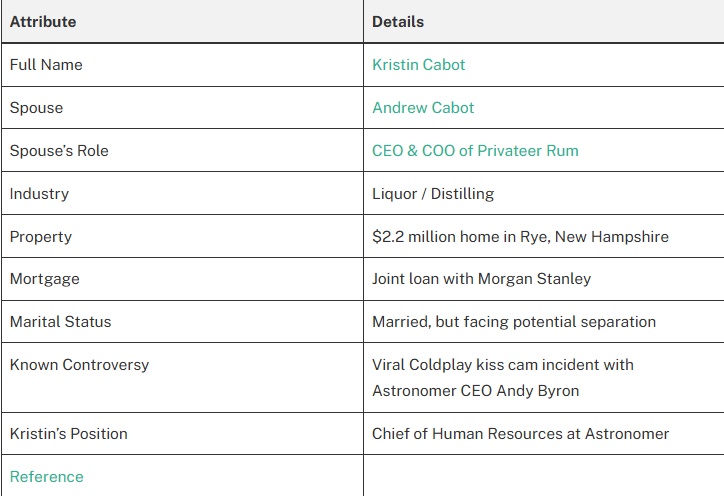Select the Details column header
This screenshot has height=496, width=724.
pos(398,22)
